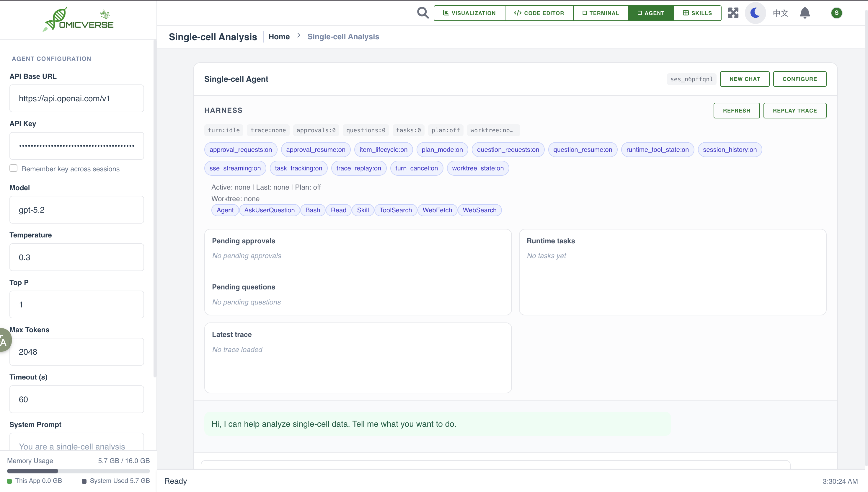
Task: Click the Home breadcrumb link
Action: click(279, 37)
